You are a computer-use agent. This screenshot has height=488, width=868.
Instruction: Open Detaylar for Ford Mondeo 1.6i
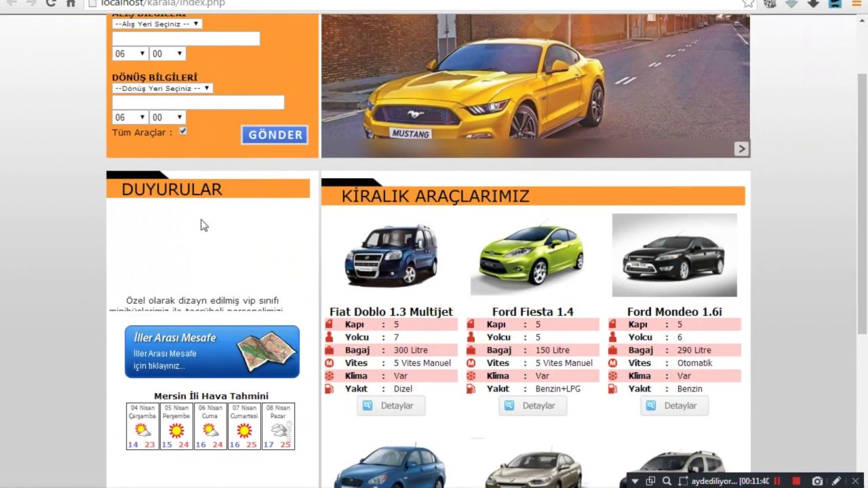[x=674, y=405]
